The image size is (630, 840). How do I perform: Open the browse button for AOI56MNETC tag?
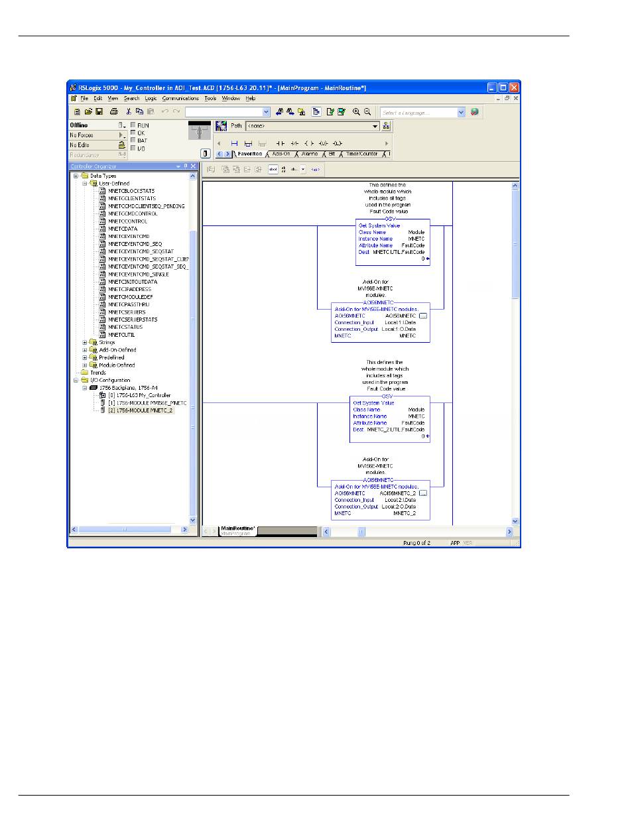tap(423, 316)
